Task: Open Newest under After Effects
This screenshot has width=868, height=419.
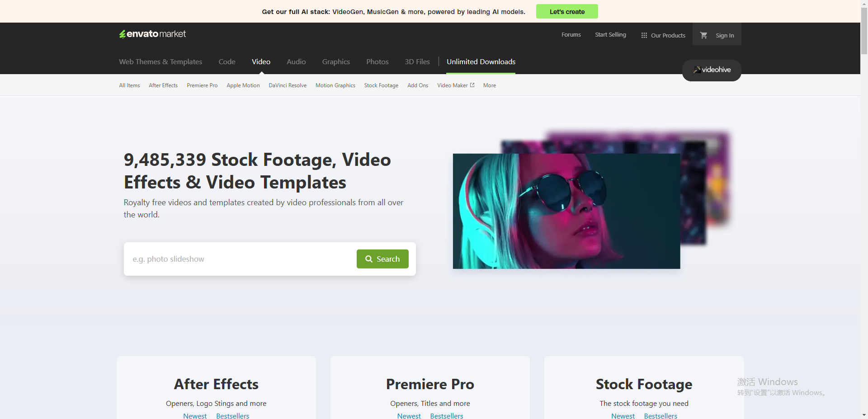Action: click(195, 415)
